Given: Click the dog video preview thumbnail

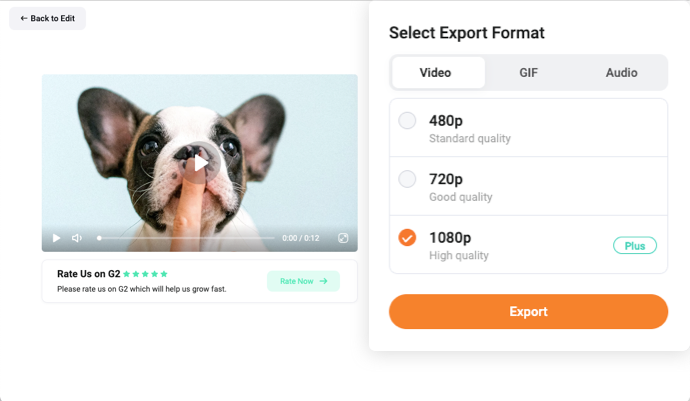Looking at the screenshot, I should tap(200, 163).
